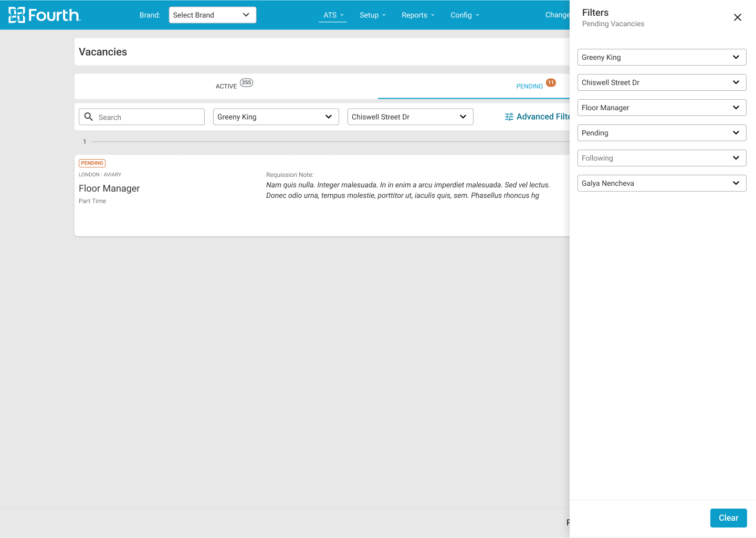Open the Floor Manager vacancy card
Screen dimensions: 756x538
(109, 188)
